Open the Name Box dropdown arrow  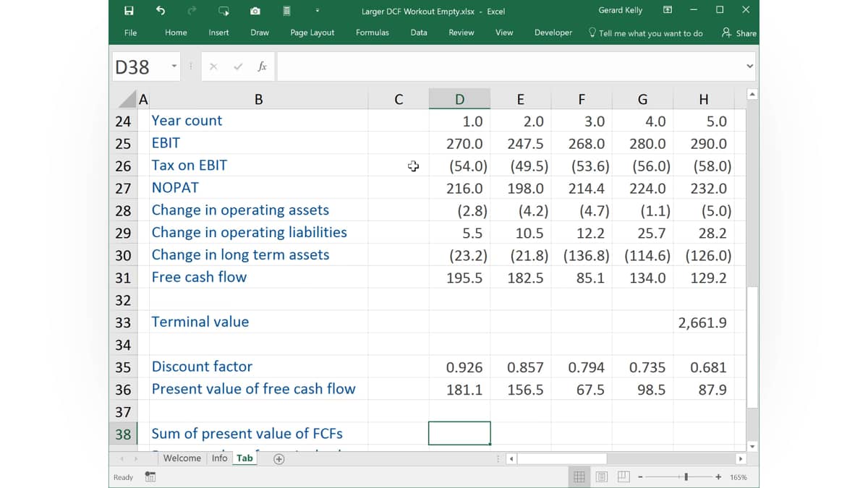(x=174, y=67)
